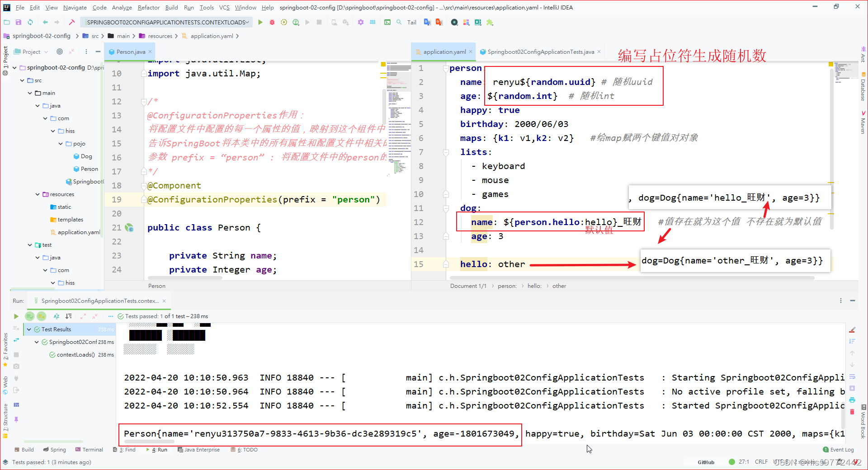The height and width of the screenshot is (470, 868).
Task: Clear console with trash icon
Action: (852, 412)
